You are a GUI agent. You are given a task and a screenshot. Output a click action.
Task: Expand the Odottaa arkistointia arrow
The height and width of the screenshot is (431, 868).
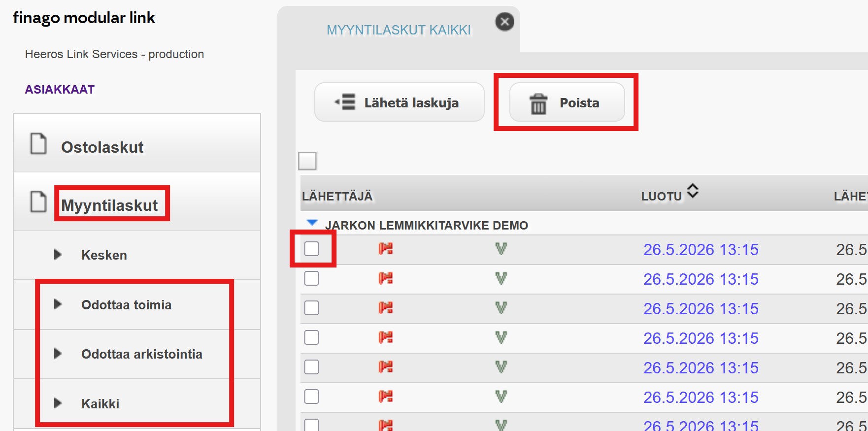pos(58,354)
